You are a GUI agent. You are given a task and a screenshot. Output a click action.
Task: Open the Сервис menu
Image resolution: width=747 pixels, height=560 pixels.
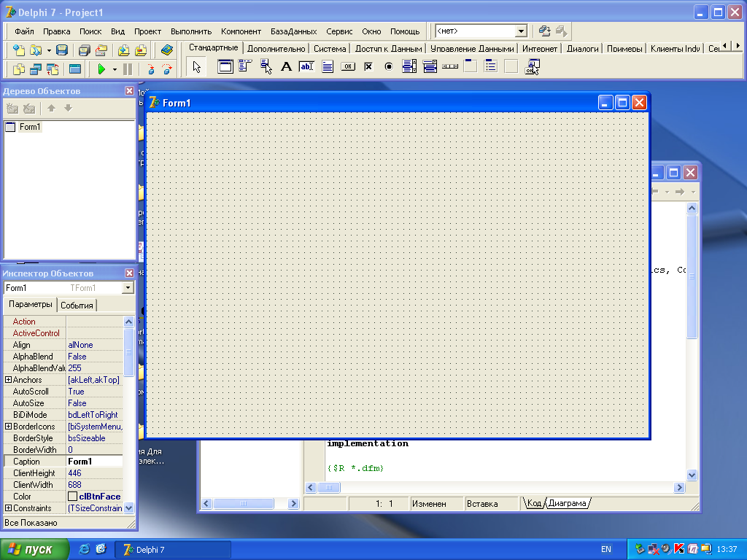coord(339,31)
